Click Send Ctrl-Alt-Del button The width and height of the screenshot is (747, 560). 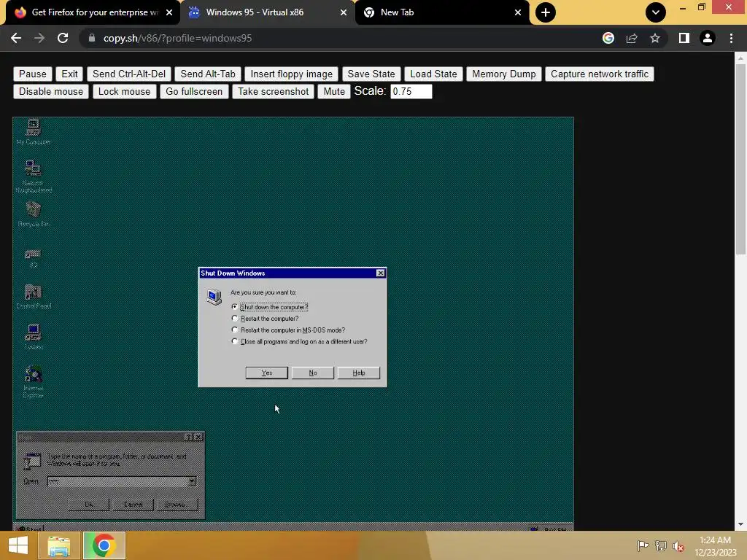click(129, 74)
